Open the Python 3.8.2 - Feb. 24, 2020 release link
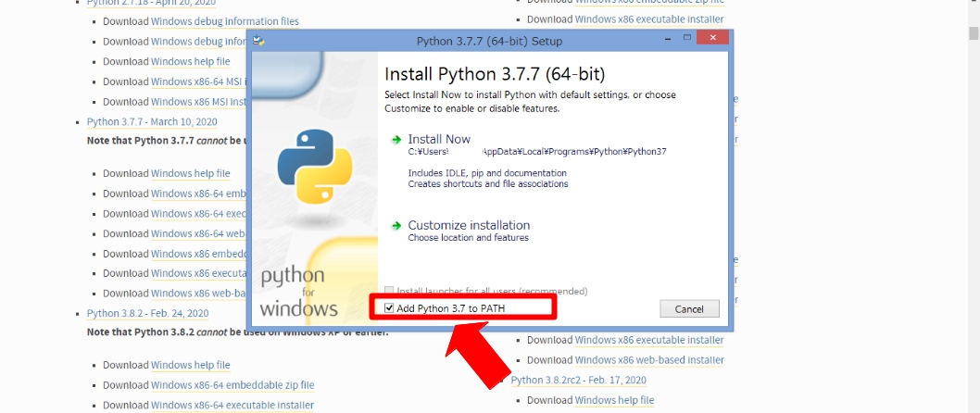Image resolution: width=980 pixels, height=413 pixels. [147, 313]
